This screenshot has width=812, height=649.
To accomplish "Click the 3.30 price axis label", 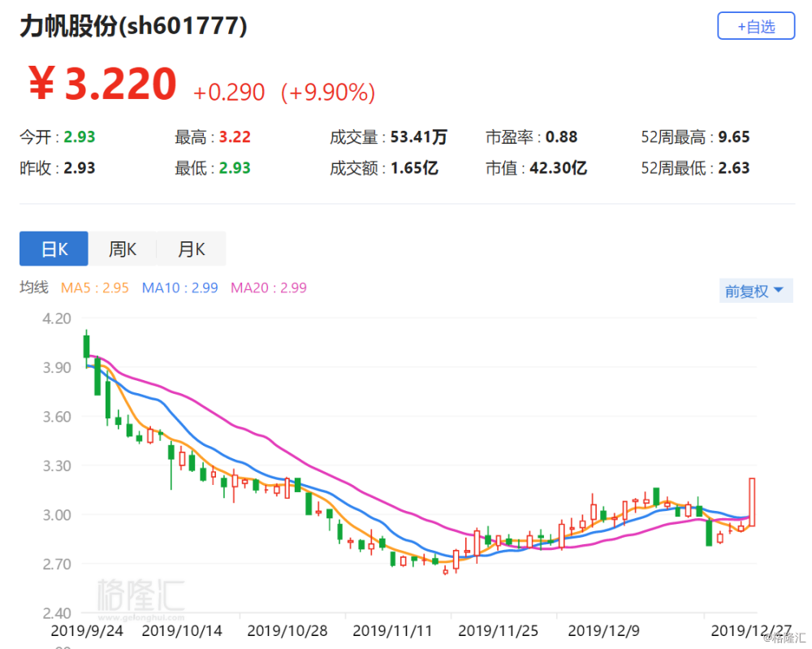I will pyautogui.click(x=57, y=465).
